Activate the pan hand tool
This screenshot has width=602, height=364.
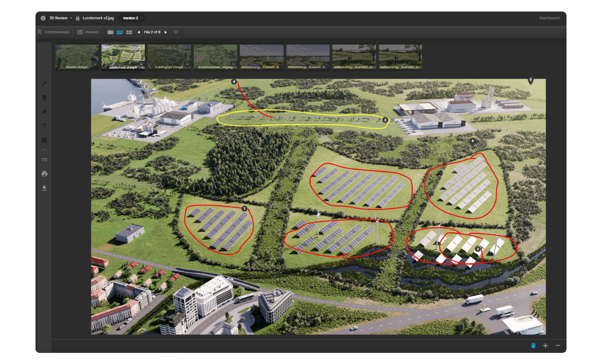click(x=533, y=345)
